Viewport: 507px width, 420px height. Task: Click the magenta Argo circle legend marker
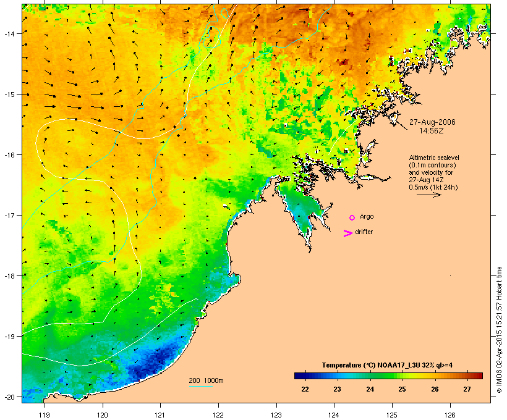[352, 217]
